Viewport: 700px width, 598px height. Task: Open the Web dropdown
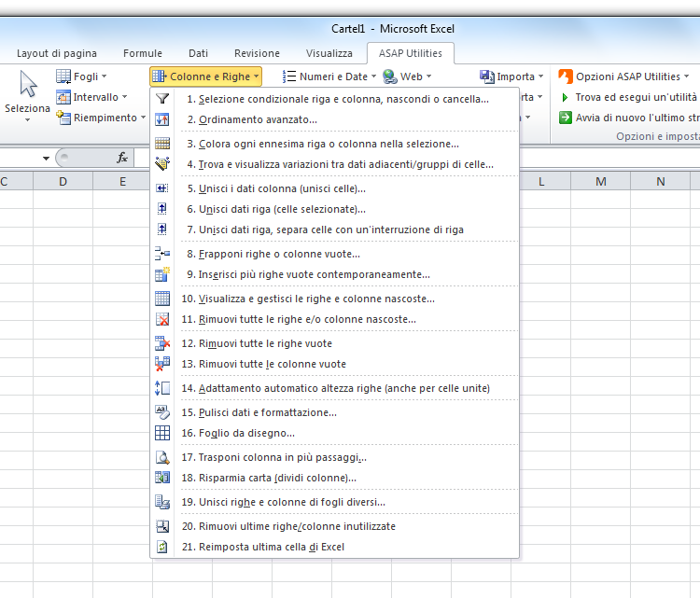coord(407,76)
